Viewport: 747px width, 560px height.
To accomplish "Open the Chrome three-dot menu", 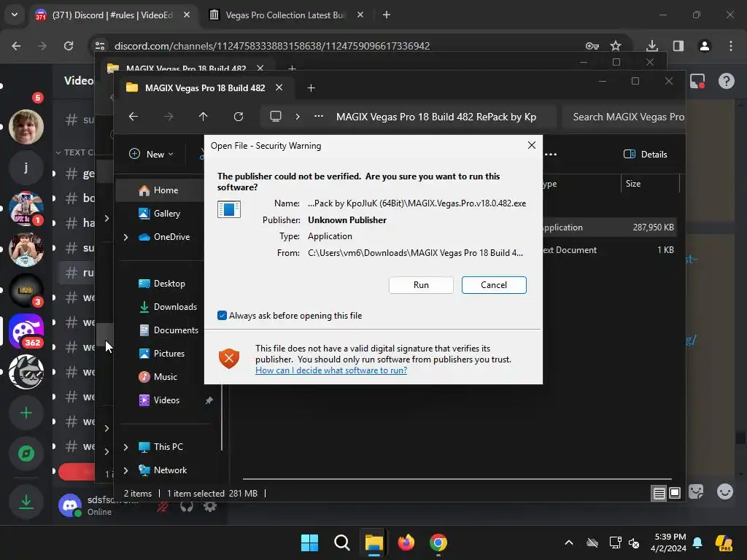I will pos(731,46).
